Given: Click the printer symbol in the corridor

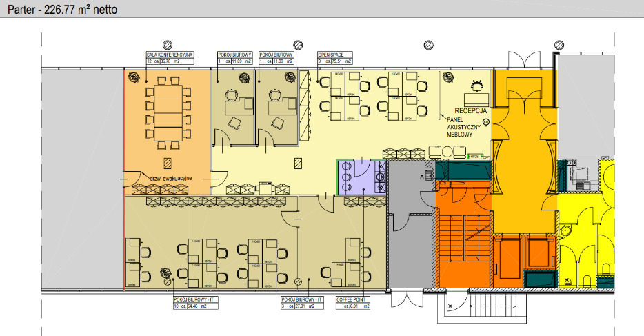Looking at the screenshot, I should click(265, 187).
